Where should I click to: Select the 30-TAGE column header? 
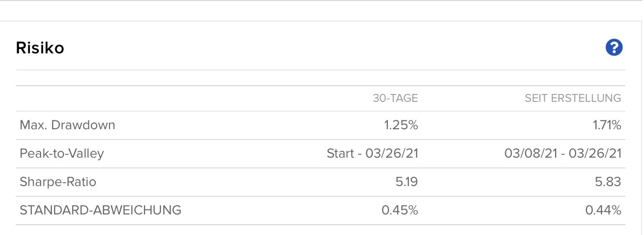pos(395,98)
